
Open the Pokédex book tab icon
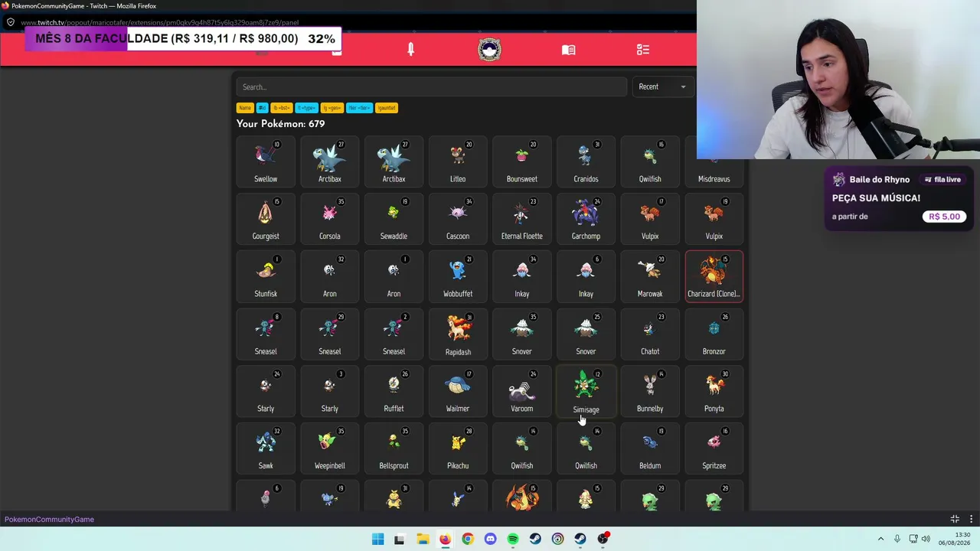[x=568, y=50]
